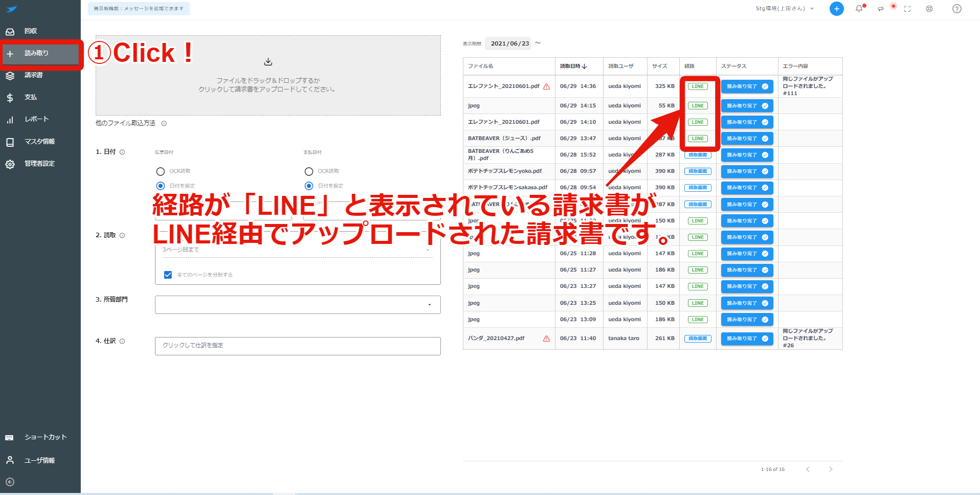Click file name ポテトチップスレモンsakasa.pdf
Viewport: 980px width, 495px height.
click(507, 188)
